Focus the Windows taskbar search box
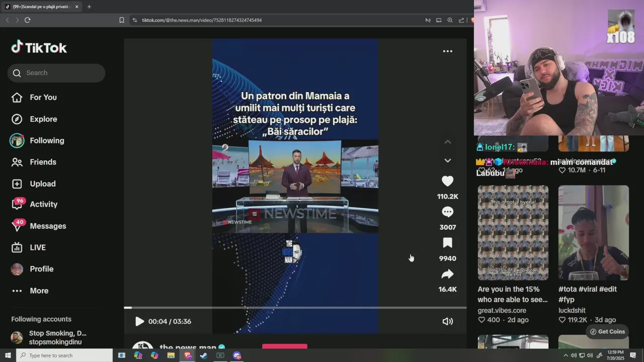Screen dimensions: 644x362 click(x=64, y=355)
